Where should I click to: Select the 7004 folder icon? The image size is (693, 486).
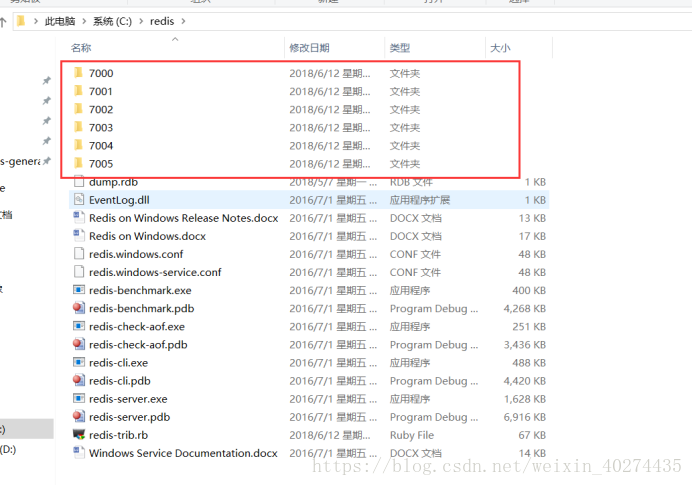[79, 145]
